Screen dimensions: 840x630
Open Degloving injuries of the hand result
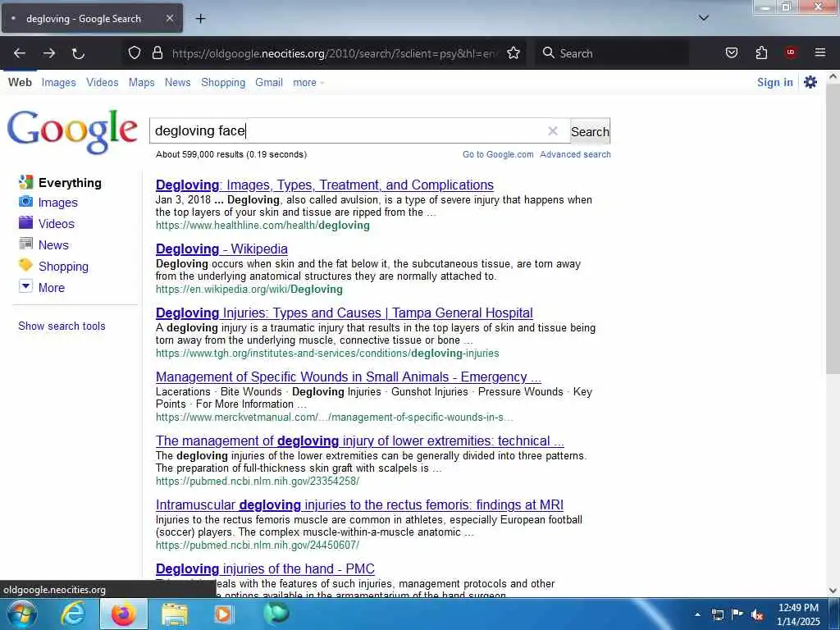click(265, 569)
